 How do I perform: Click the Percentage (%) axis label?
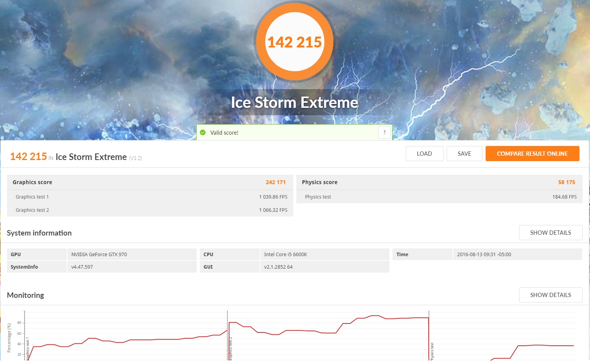9,338
